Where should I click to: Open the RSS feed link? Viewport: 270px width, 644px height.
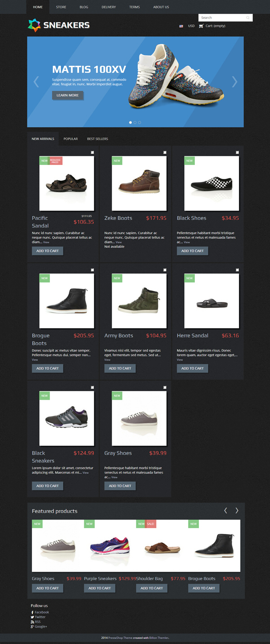coord(36,622)
